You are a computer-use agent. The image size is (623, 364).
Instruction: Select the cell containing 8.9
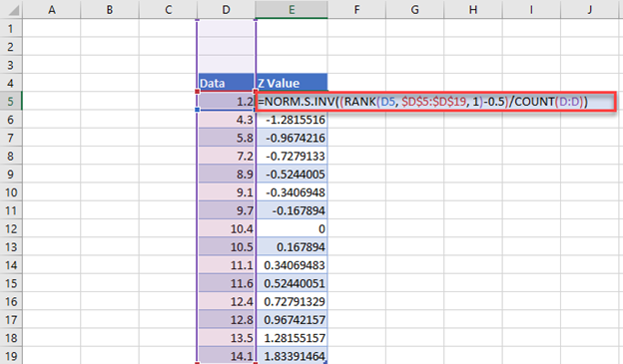[x=226, y=175]
